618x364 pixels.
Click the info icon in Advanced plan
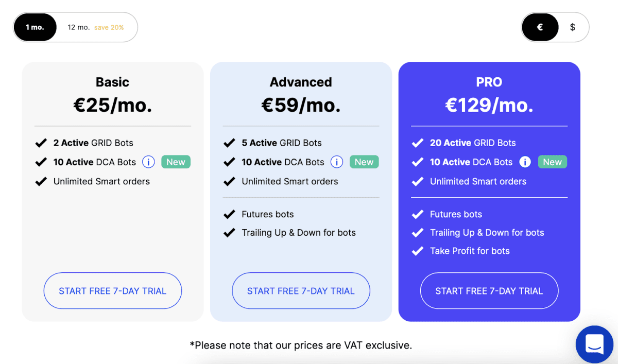point(337,162)
